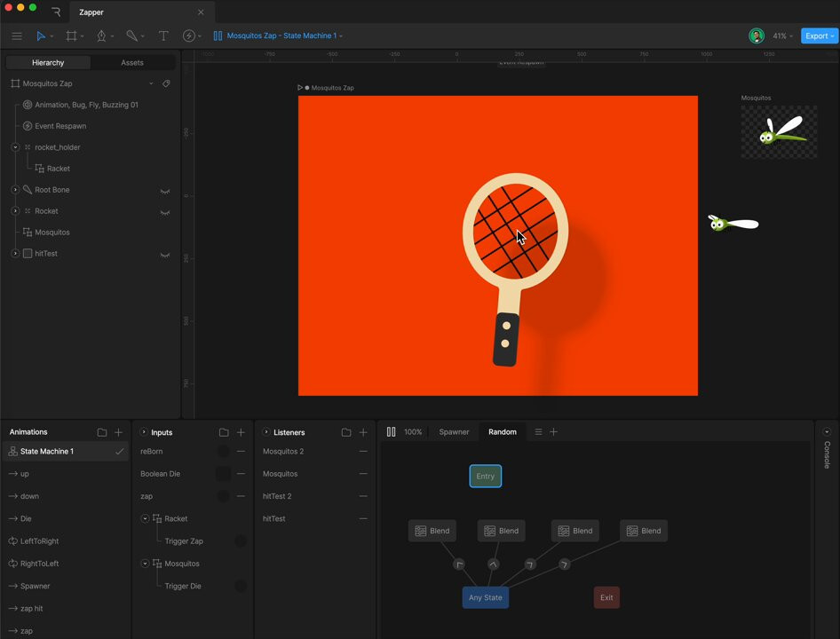The height and width of the screenshot is (639, 840).
Task: Select the Artboard tool
Action: click(71, 35)
